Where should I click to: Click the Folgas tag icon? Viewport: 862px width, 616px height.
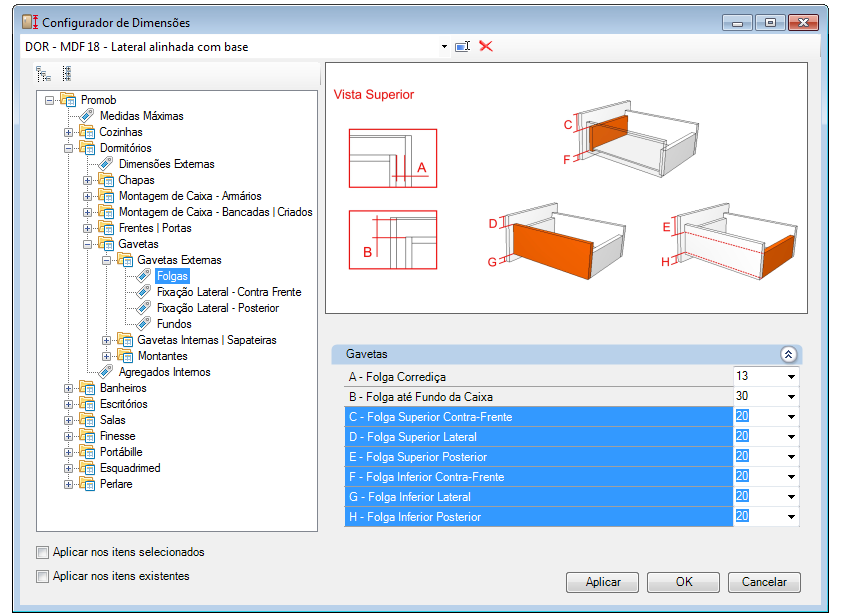pos(144,276)
